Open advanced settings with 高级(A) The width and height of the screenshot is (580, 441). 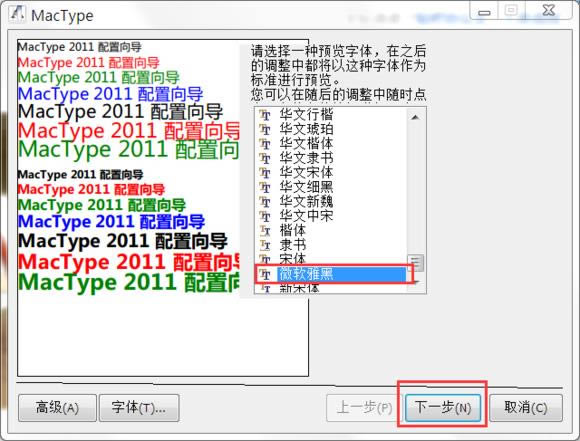(x=57, y=408)
